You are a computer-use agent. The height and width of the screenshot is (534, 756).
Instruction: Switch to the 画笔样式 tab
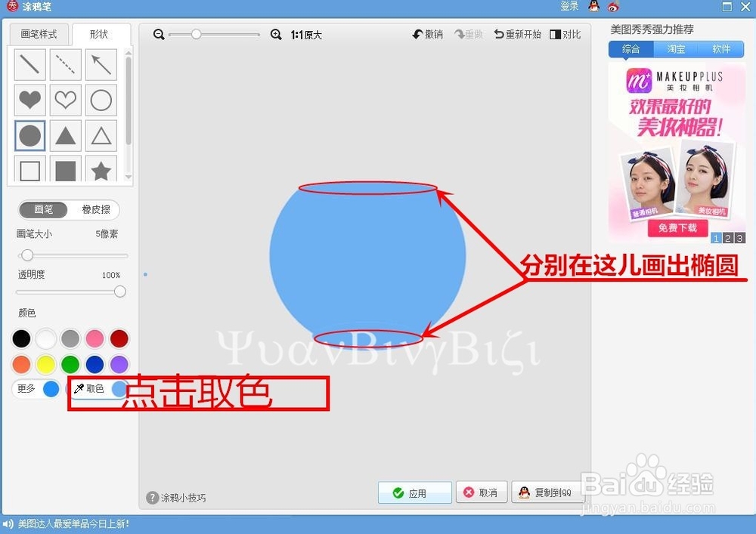[x=39, y=34]
